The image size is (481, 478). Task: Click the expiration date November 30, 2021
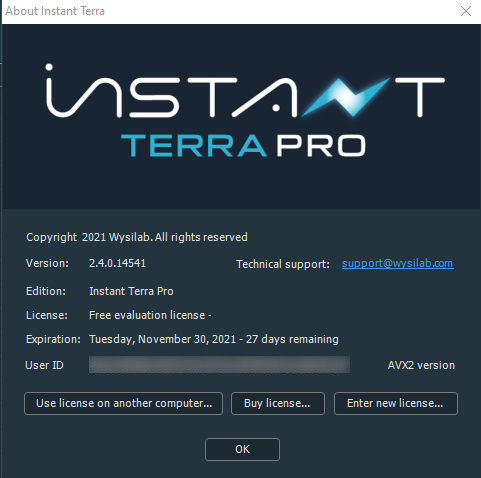pos(187,339)
